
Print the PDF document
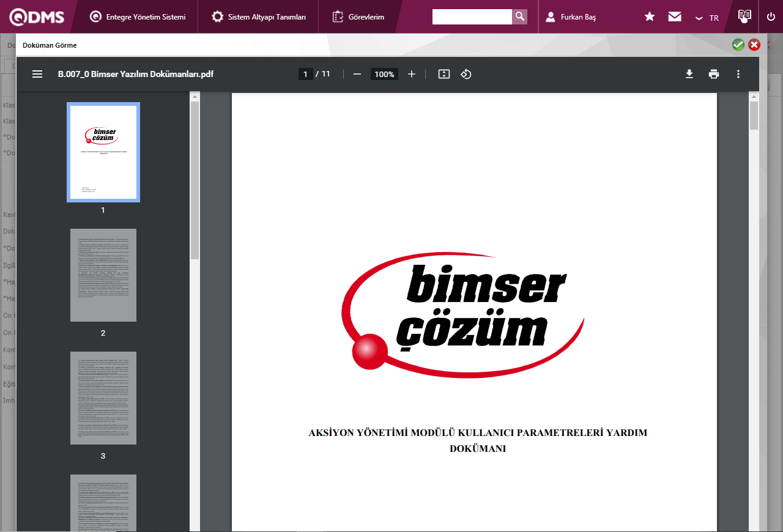(714, 74)
